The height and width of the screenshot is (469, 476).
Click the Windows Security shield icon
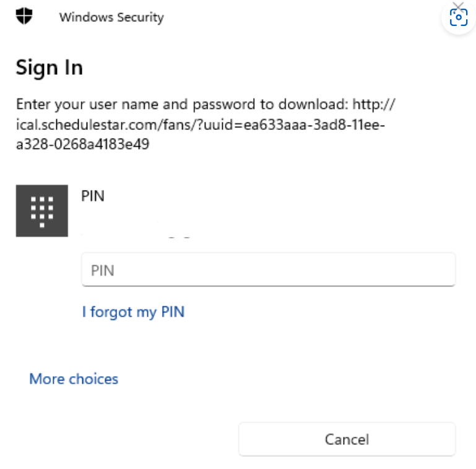coord(24,16)
